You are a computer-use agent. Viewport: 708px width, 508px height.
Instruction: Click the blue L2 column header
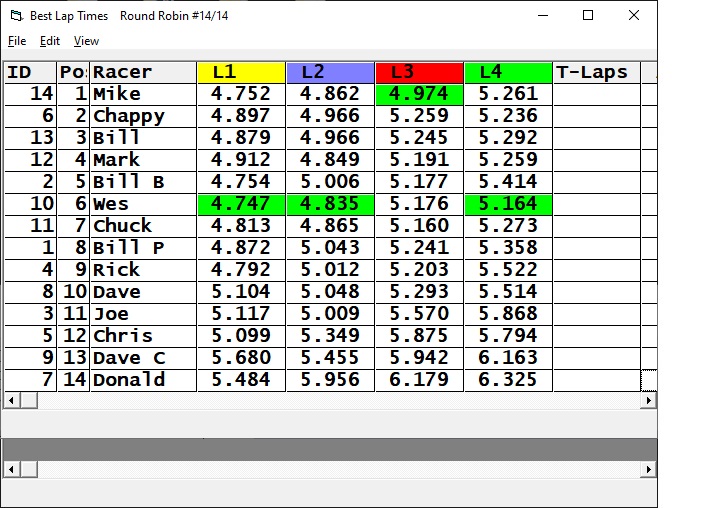[x=330, y=72]
